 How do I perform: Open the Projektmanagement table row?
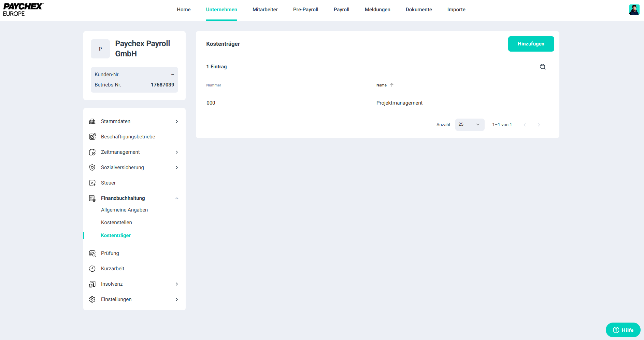399,103
